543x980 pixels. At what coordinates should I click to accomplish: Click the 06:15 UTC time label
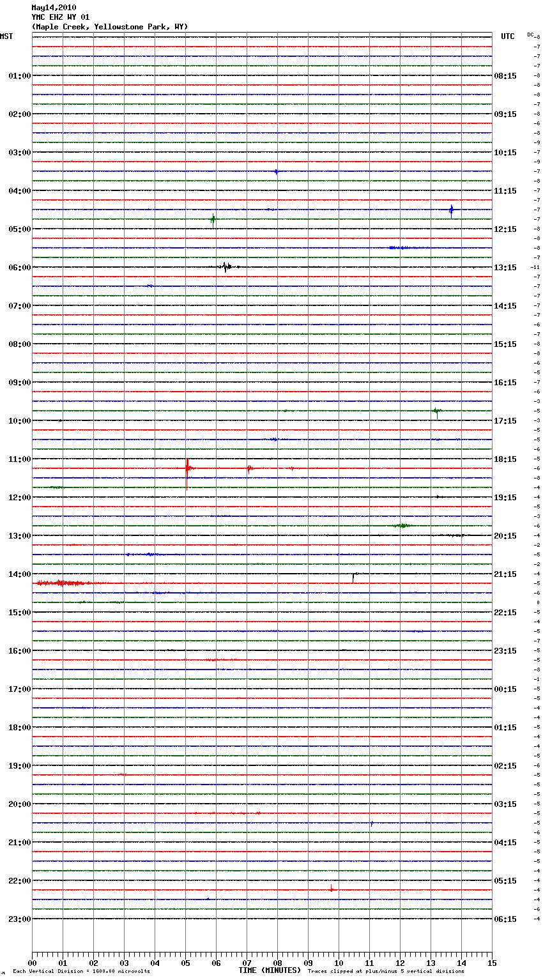505,919
